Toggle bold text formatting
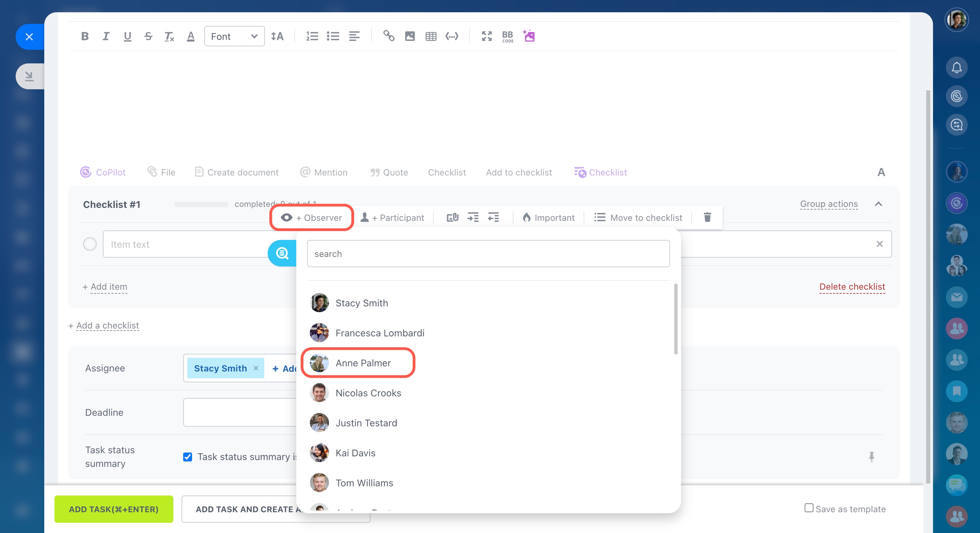Viewport: 980px width, 533px height. (85, 36)
